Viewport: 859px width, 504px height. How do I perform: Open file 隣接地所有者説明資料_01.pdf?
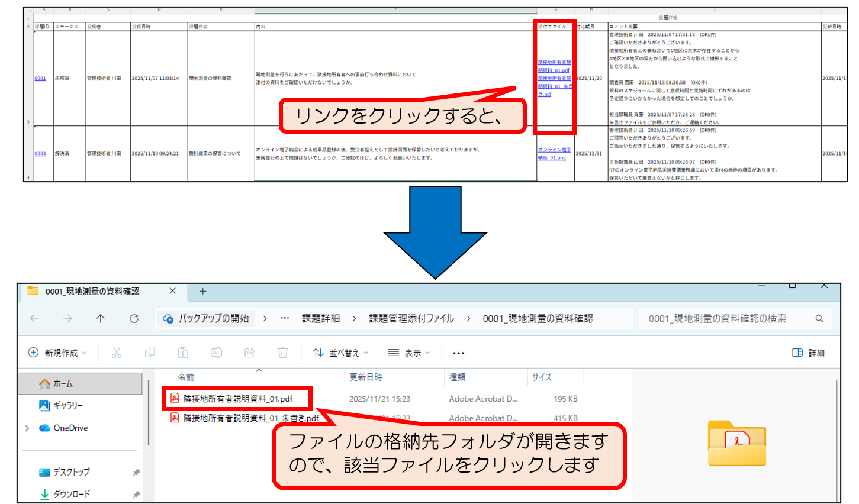click(x=238, y=399)
